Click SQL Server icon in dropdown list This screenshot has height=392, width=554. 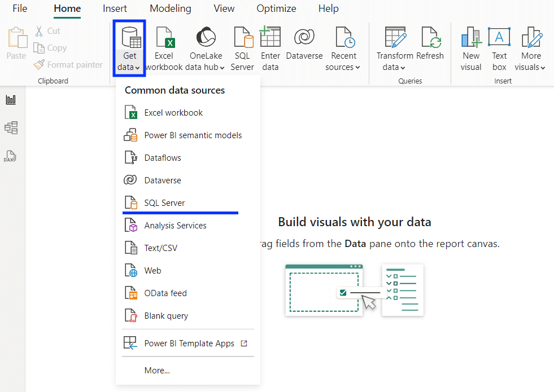(130, 202)
